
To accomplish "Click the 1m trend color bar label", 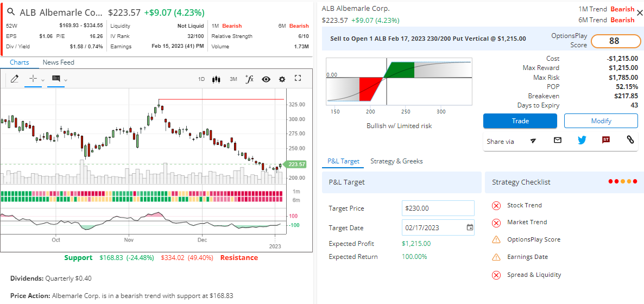I will [x=296, y=192].
